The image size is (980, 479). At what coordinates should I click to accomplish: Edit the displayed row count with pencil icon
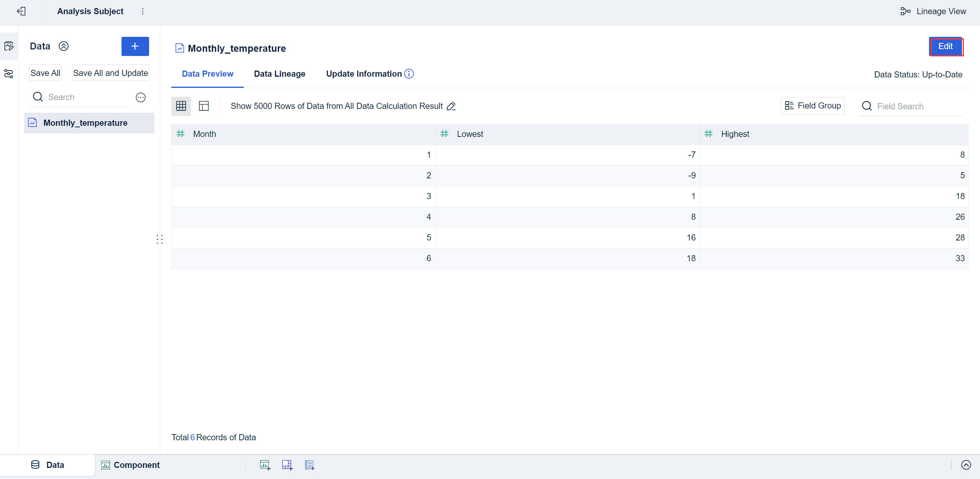click(x=451, y=106)
